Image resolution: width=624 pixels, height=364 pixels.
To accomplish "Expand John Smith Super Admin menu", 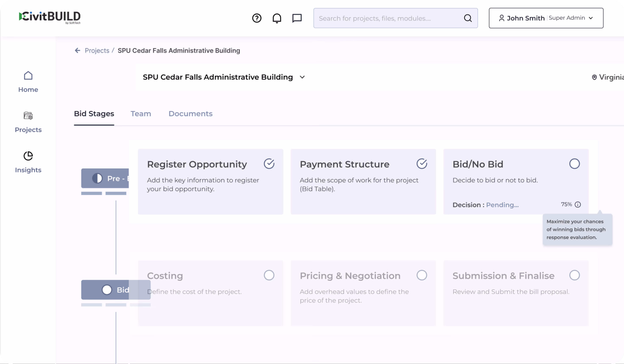I will (x=546, y=18).
